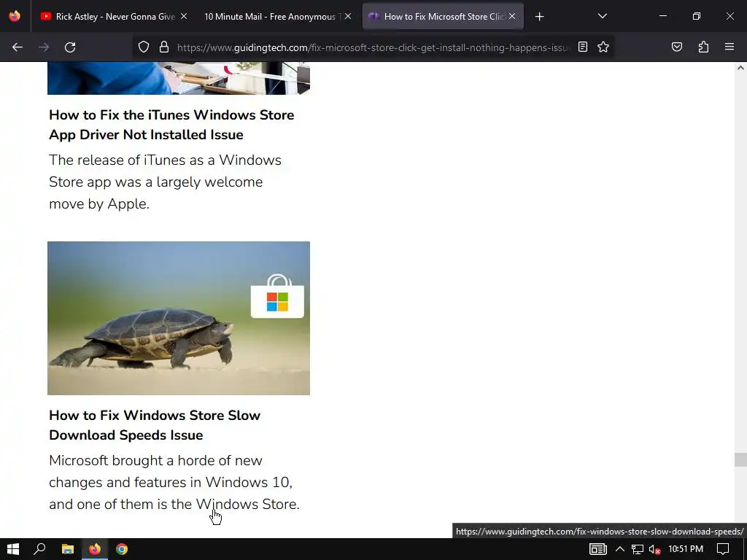This screenshot has height=560, width=747.
Task: Open the notification center icon
Action: 723,549
